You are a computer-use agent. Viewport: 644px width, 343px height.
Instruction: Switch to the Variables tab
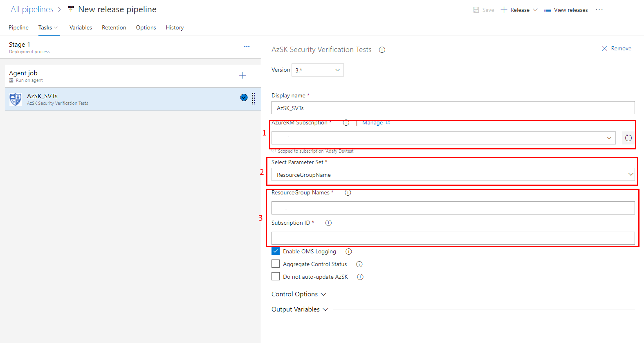coord(81,27)
